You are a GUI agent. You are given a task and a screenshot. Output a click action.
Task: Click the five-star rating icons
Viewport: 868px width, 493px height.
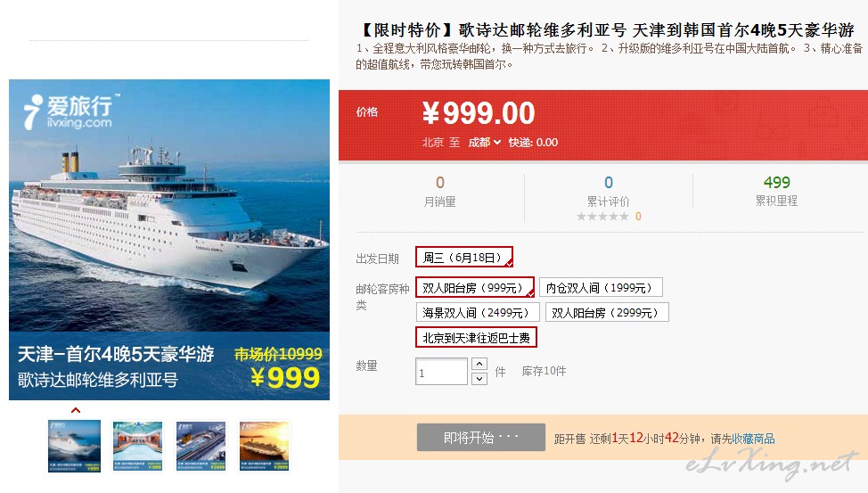tap(602, 217)
